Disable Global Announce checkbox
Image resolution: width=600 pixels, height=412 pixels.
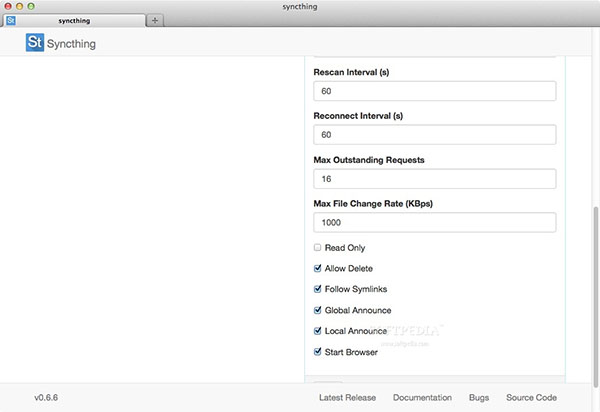coord(317,310)
